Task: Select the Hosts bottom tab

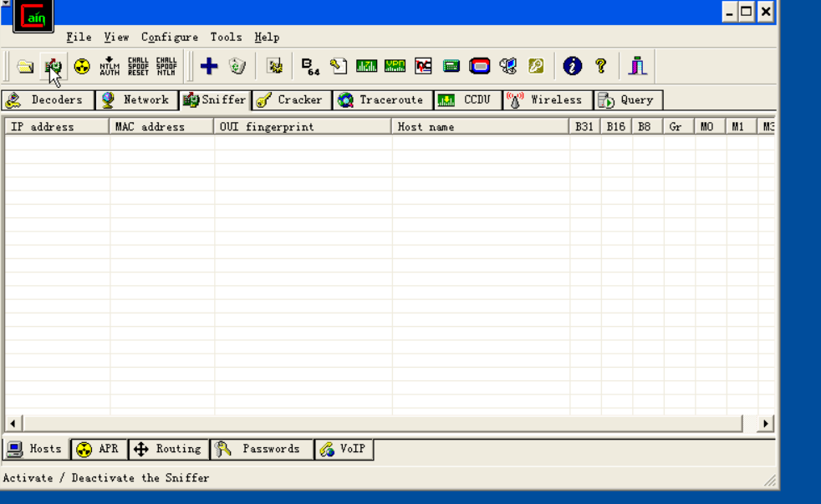Action: tap(36, 449)
